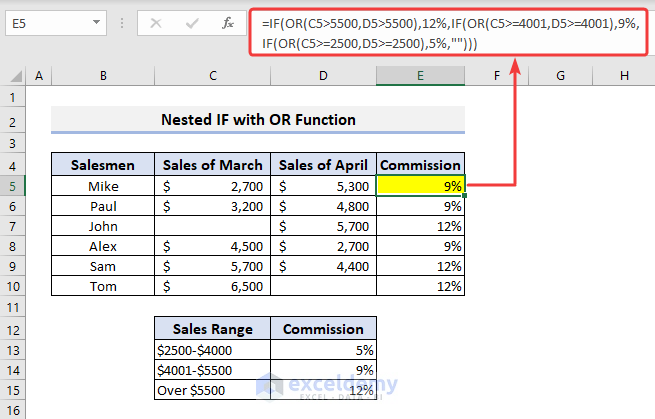This screenshot has width=655, height=419.
Task: Click the Nested IF with OR Function title
Action: click(257, 120)
